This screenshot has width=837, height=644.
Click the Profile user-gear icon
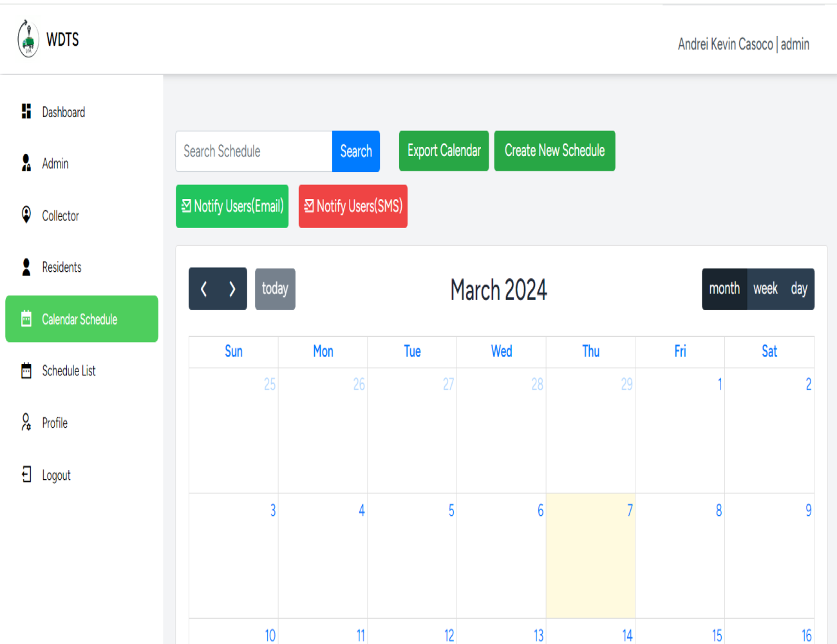26,422
